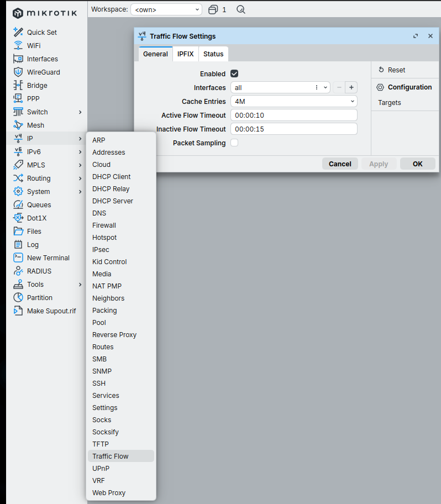Remove interface with minus button

(339, 87)
